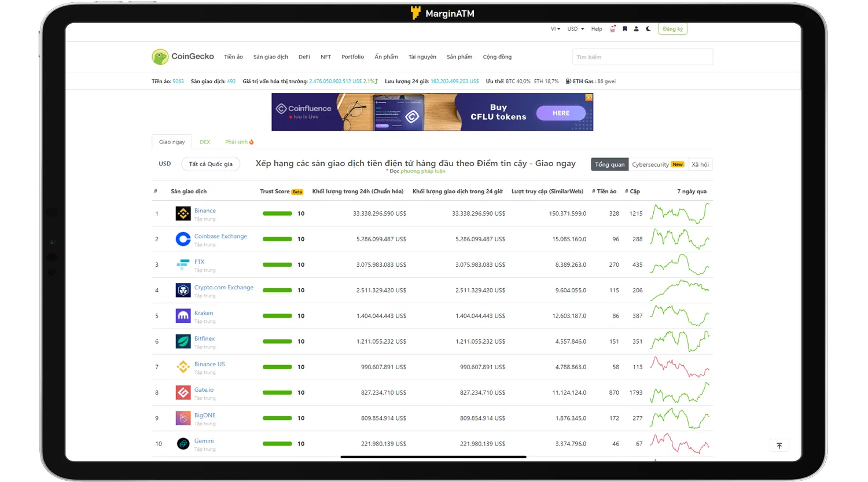
Task: Open the Binance exchange link
Action: click(x=205, y=211)
